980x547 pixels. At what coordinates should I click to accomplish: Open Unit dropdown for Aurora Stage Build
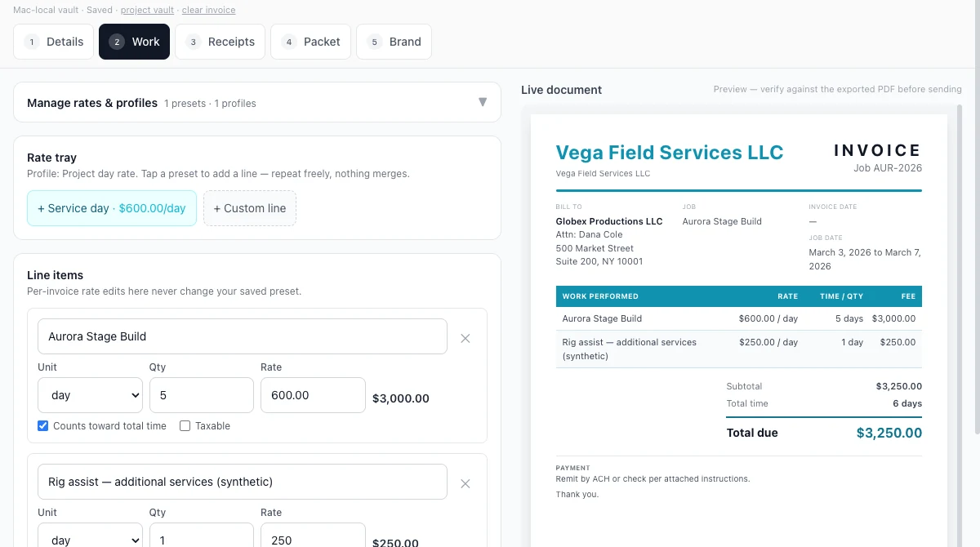tap(91, 395)
